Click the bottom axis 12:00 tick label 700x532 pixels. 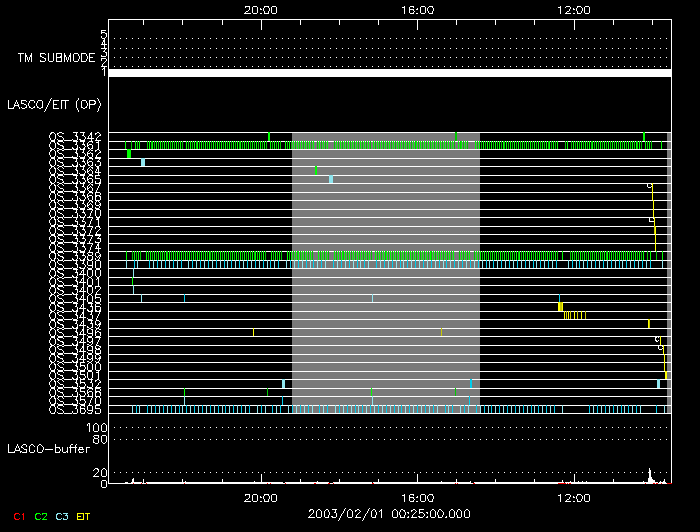pos(572,496)
